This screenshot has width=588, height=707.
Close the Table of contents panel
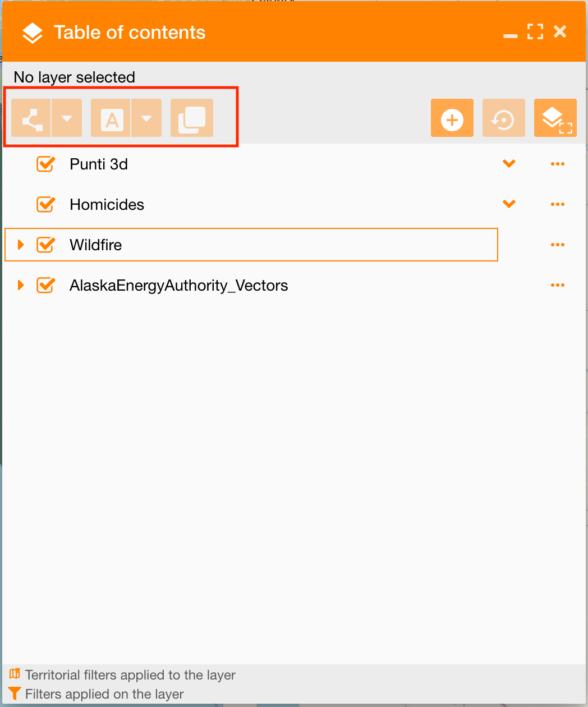click(560, 31)
